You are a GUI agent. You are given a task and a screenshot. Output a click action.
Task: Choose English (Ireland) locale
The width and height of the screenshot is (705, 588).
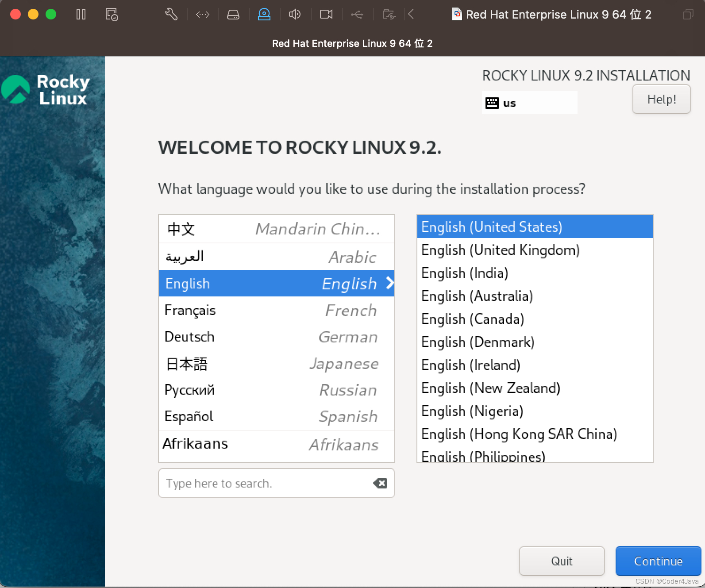(535, 365)
